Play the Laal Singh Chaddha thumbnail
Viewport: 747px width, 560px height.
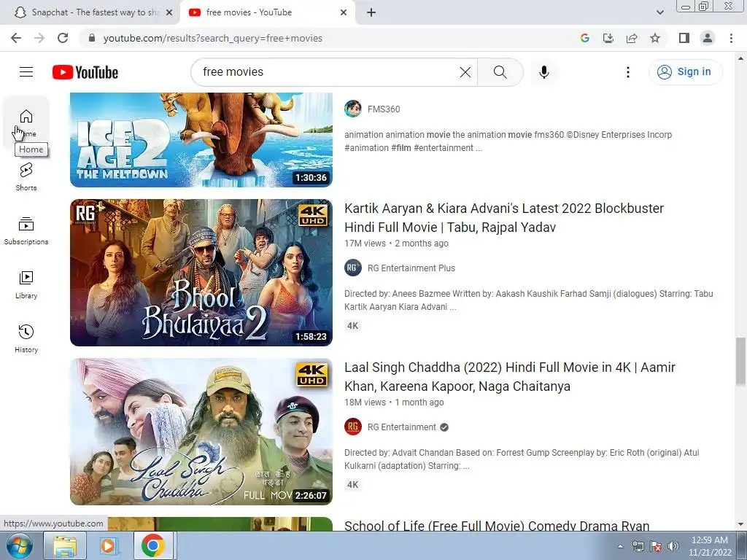tap(201, 432)
